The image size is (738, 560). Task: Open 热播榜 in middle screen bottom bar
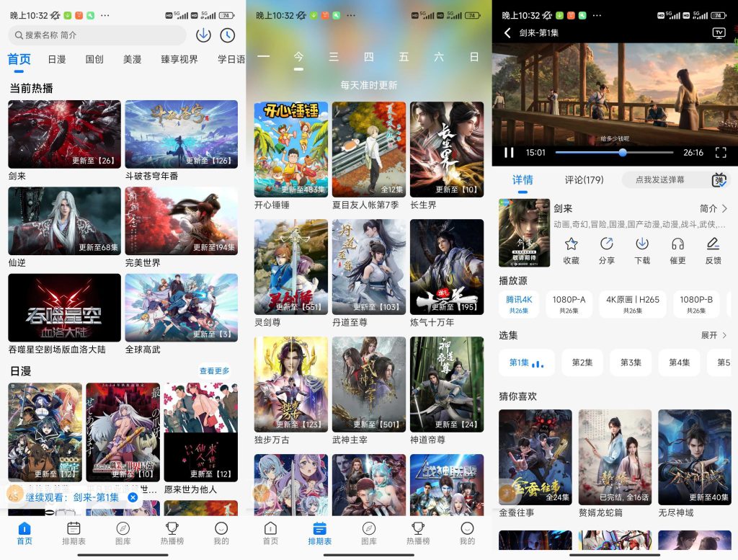pyautogui.click(x=418, y=533)
